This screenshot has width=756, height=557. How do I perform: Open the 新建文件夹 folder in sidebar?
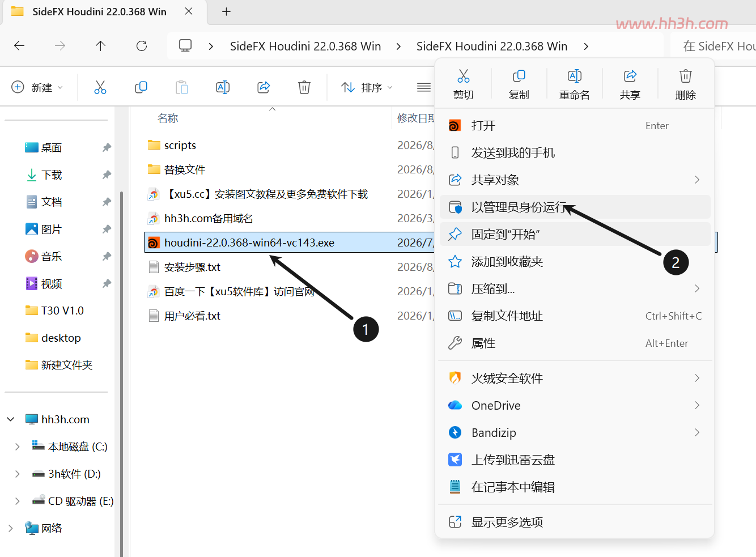(x=59, y=365)
